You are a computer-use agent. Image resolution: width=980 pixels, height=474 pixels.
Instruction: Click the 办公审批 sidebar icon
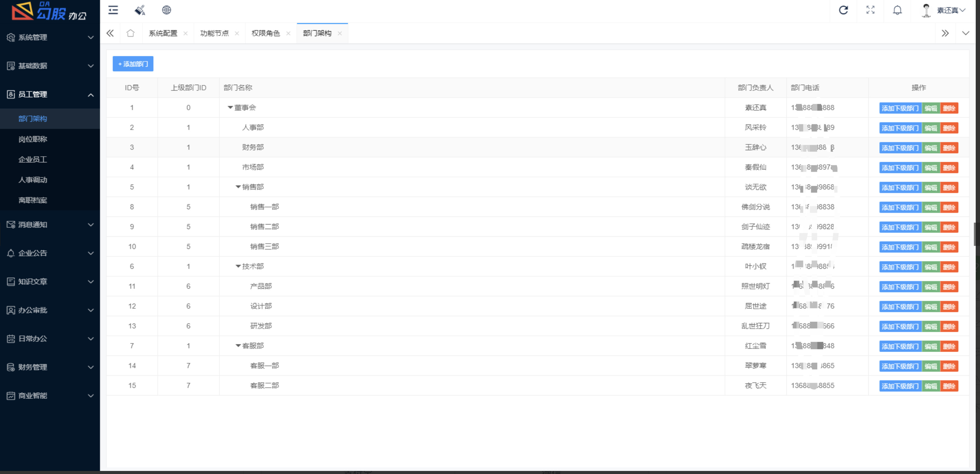11,310
